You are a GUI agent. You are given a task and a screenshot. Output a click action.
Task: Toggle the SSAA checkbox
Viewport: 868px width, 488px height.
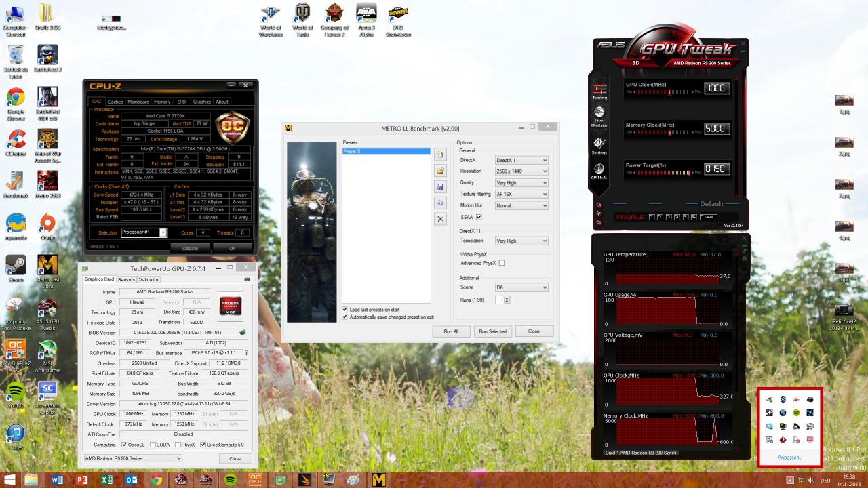point(479,217)
